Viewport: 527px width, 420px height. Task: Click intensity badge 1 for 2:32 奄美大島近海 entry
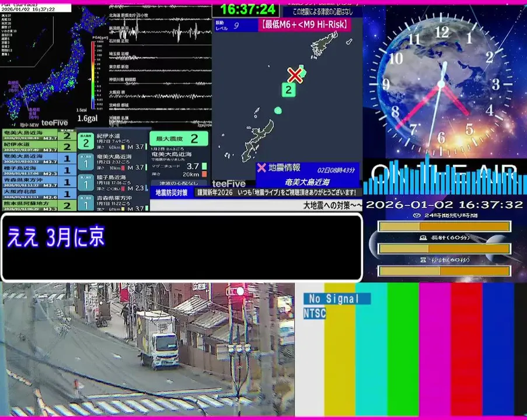[x=86, y=163]
